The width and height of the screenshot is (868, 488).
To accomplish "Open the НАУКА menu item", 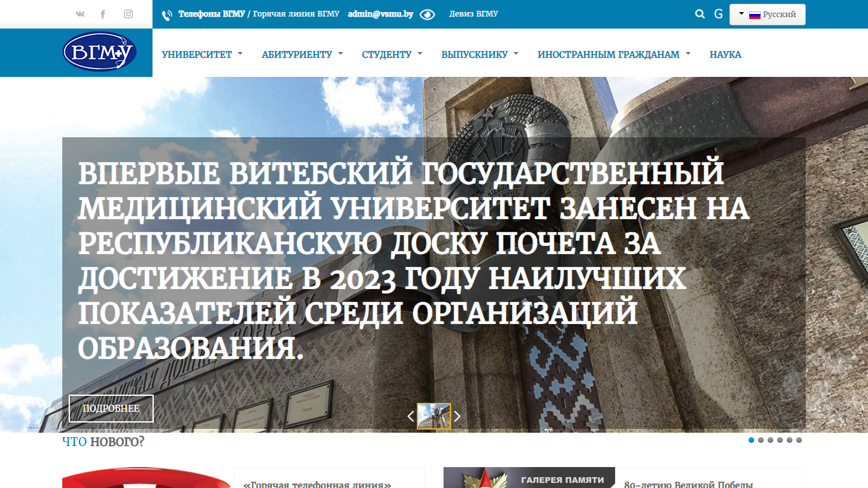I will pyautogui.click(x=726, y=55).
